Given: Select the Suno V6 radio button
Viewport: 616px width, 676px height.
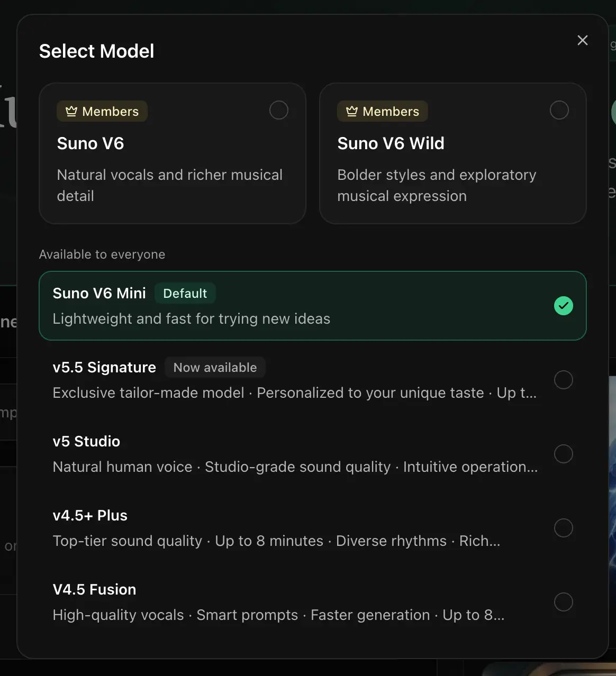Looking at the screenshot, I should coord(279,110).
